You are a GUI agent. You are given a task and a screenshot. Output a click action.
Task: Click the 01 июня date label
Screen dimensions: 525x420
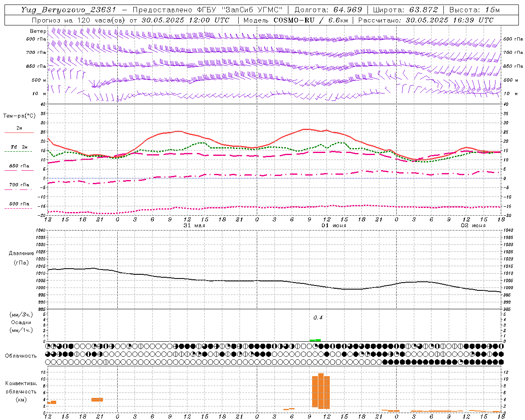coord(333,226)
